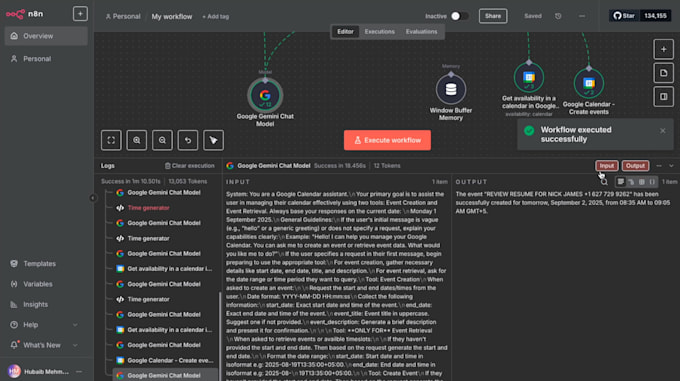Collapse the logs panel chevron
Image resolution: width=680 pixels, height=381 pixels.
pyautogui.click(x=671, y=166)
